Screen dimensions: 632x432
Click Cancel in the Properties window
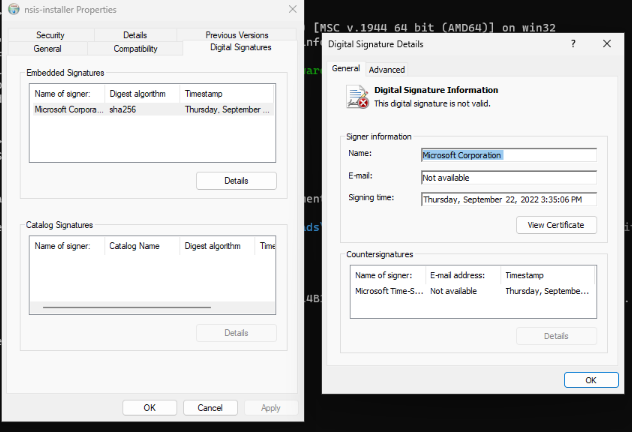click(x=210, y=408)
